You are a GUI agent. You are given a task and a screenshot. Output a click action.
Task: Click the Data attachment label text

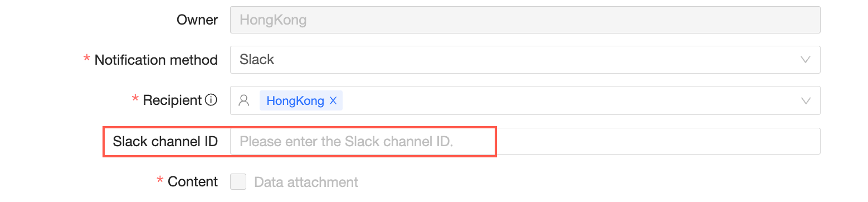pyautogui.click(x=306, y=182)
